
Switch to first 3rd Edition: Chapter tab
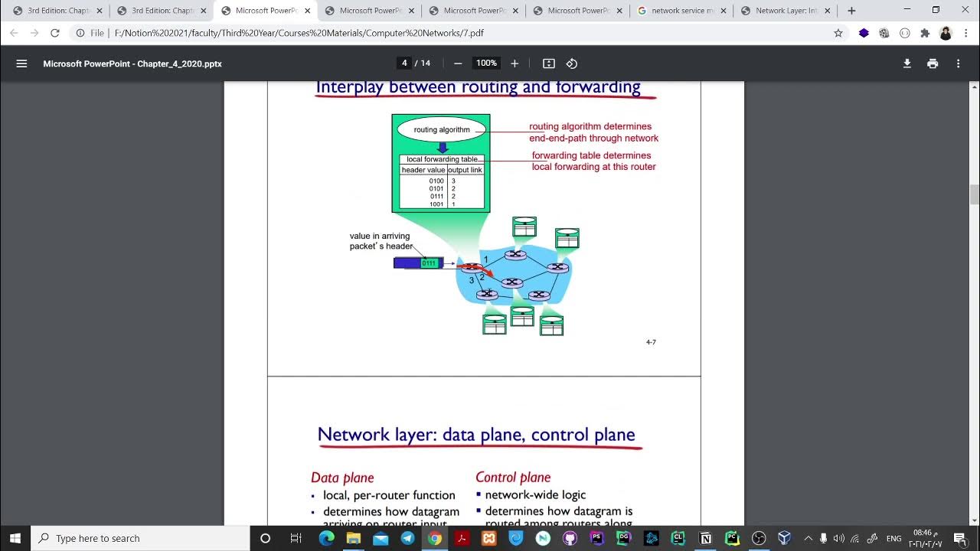pos(58,11)
